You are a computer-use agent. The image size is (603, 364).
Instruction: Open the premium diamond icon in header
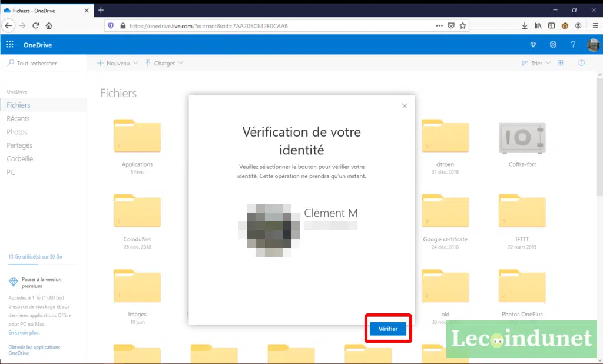(533, 45)
